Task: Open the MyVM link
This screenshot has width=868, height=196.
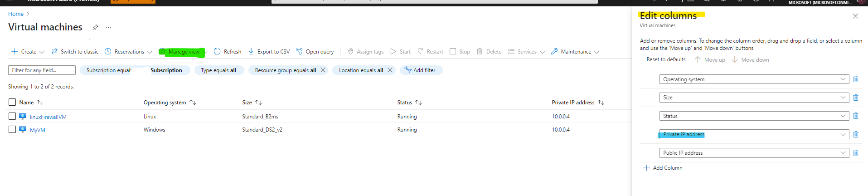Action: tap(38, 130)
